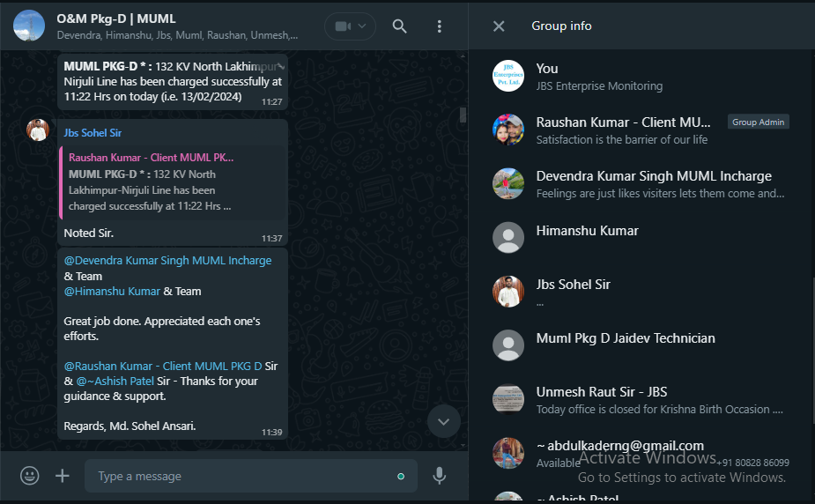Open message options chevron on MUML PKG-D message

point(280,66)
